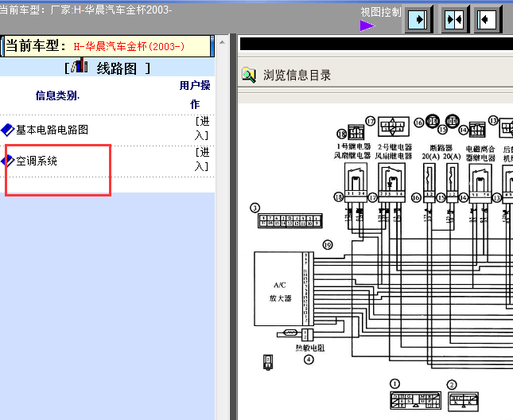513x420 pixels.
Task: Click the books icon next to 线路图
Action: (x=80, y=65)
